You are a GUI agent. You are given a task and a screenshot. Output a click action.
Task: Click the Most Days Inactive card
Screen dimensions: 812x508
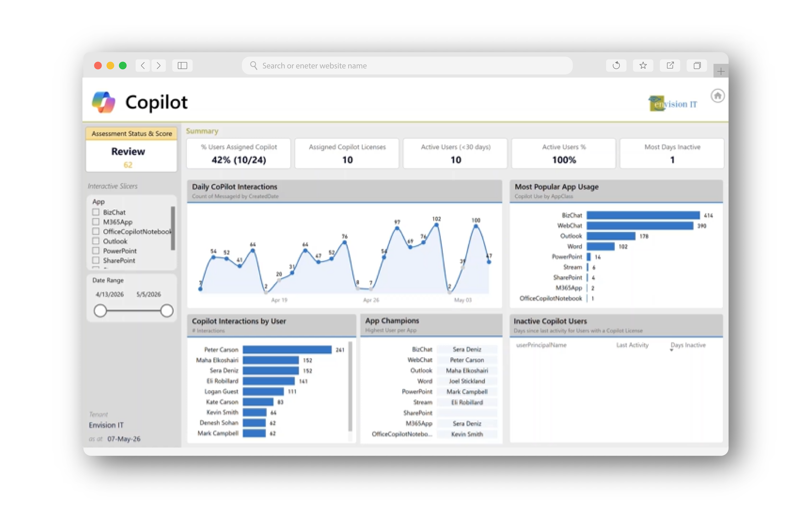pyautogui.click(x=672, y=153)
